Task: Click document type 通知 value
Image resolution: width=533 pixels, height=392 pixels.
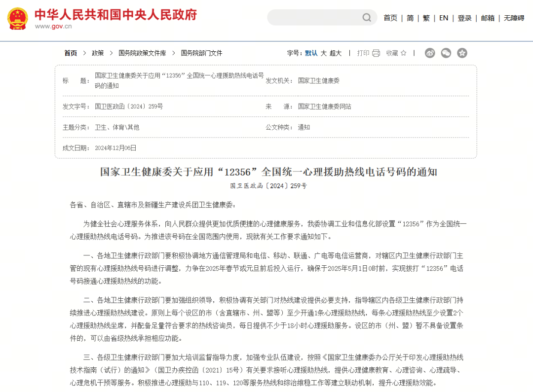Action: 304,127
